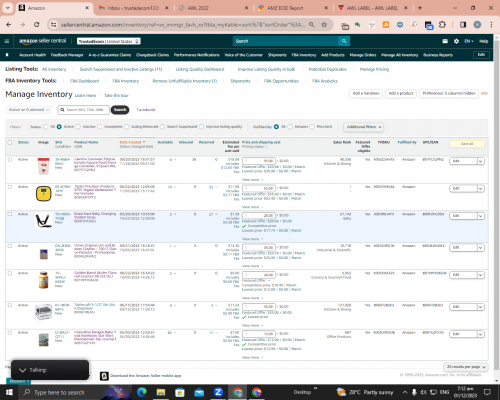Open the Windows Start menu
Screen dimensions: 500x400
point(9,392)
